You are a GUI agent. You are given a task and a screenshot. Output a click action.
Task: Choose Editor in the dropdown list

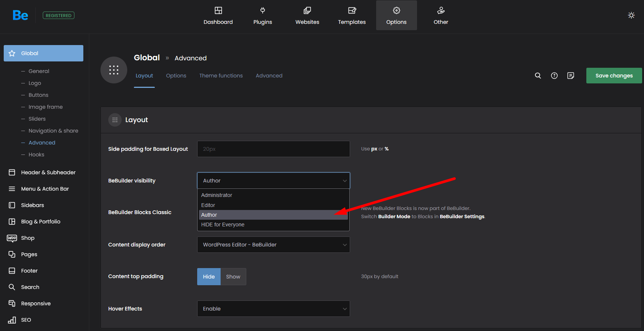click(x=273, y=205)
